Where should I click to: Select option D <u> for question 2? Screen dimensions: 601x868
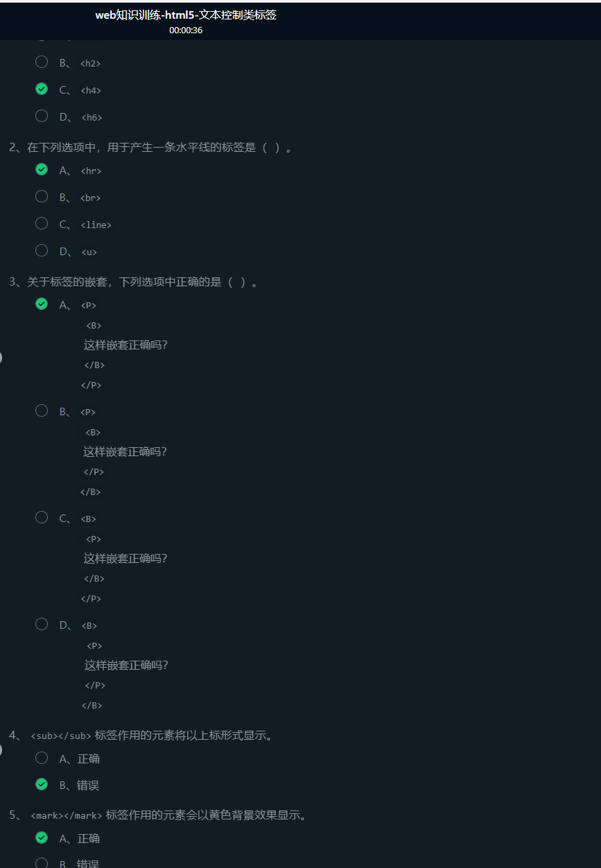click(41, 250)
